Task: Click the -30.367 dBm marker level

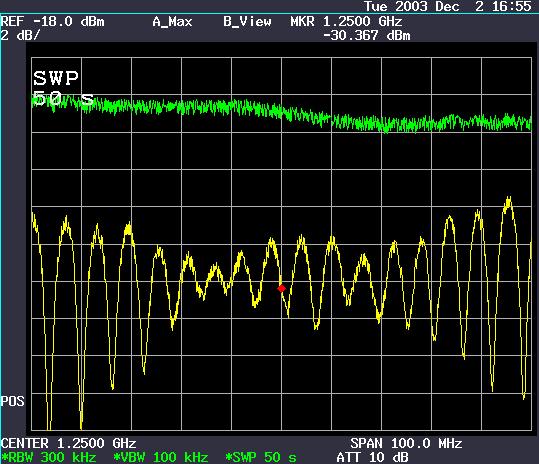Action: 366,35
